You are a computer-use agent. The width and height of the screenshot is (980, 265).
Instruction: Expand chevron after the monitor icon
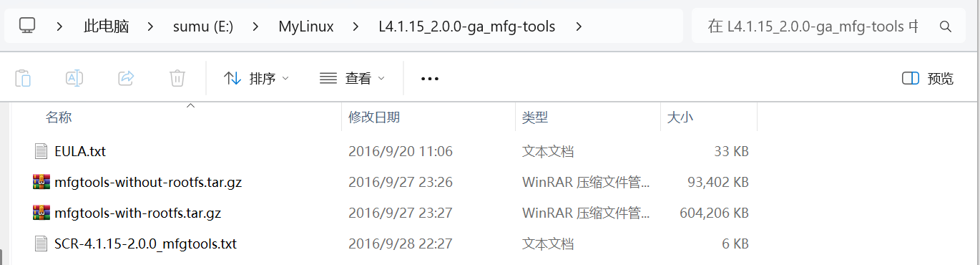coord(60,27)
